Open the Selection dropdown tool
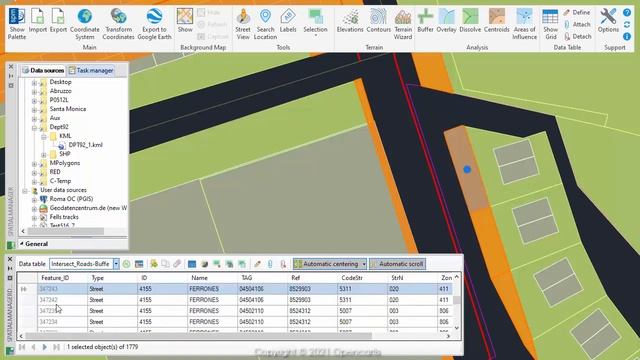 tap(315, 23)
